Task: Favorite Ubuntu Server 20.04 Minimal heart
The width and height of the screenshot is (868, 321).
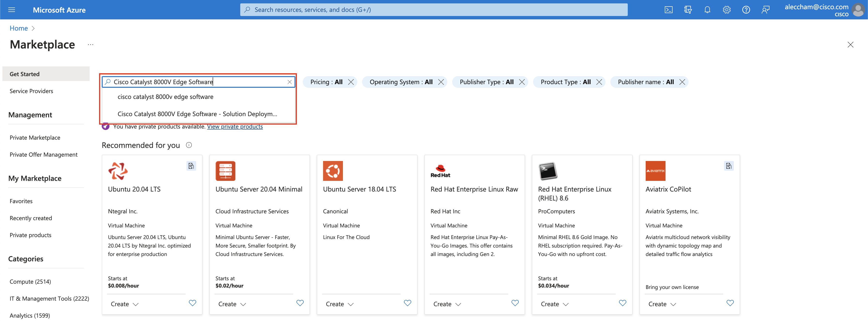Action: (x=300, y=303)
